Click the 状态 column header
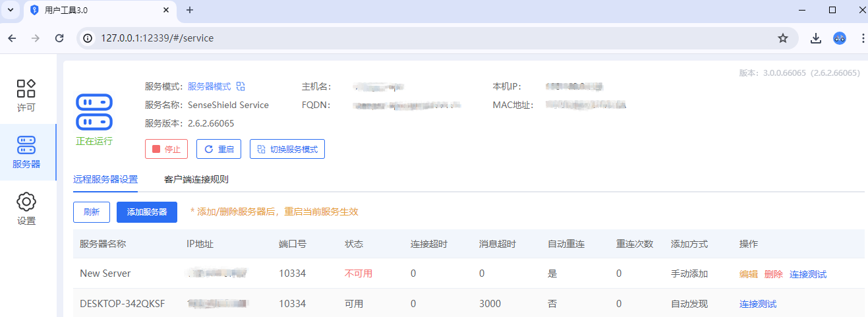This screenshot has height=317, width=868. (354, 244)
